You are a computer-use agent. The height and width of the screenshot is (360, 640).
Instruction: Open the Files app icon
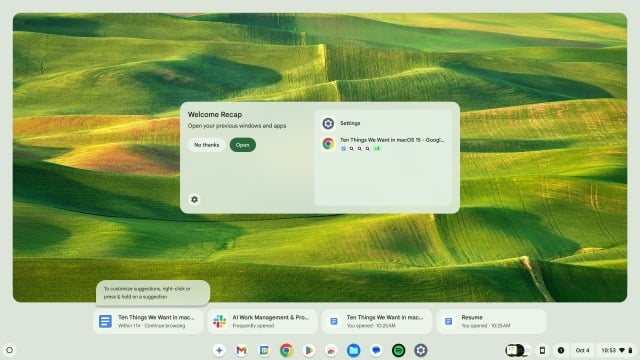click(353, 350)
